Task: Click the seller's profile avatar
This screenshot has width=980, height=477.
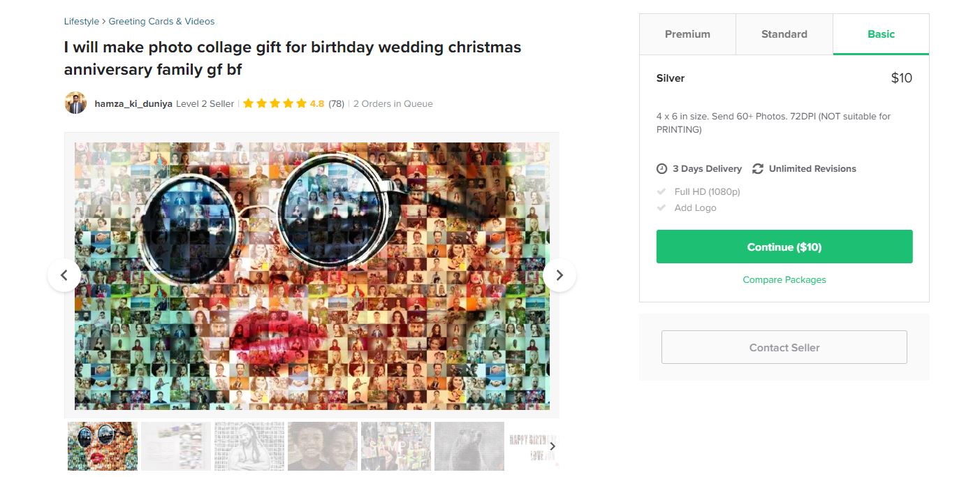Action: 75,103
